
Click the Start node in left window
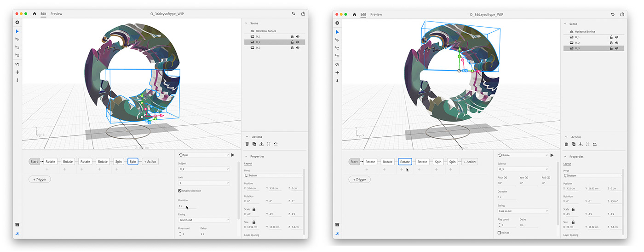click(34, 161)
